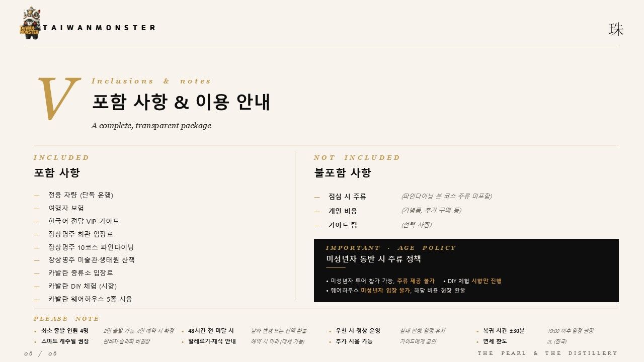Click the page number 06 / 06
Viewport: 644px width, 362px height.
pyautogui.click(x=41, y=353)
